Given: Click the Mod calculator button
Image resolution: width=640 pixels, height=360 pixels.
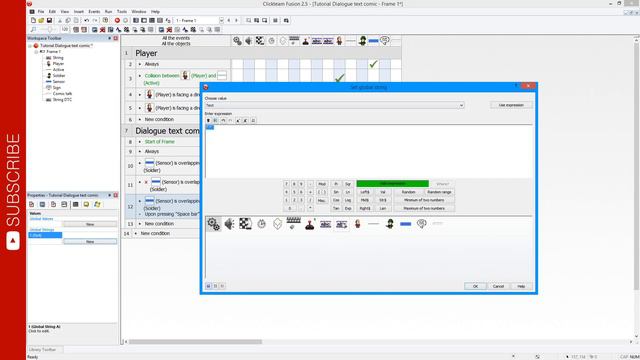Looking at the screenshot, I should tap(322, 184).
